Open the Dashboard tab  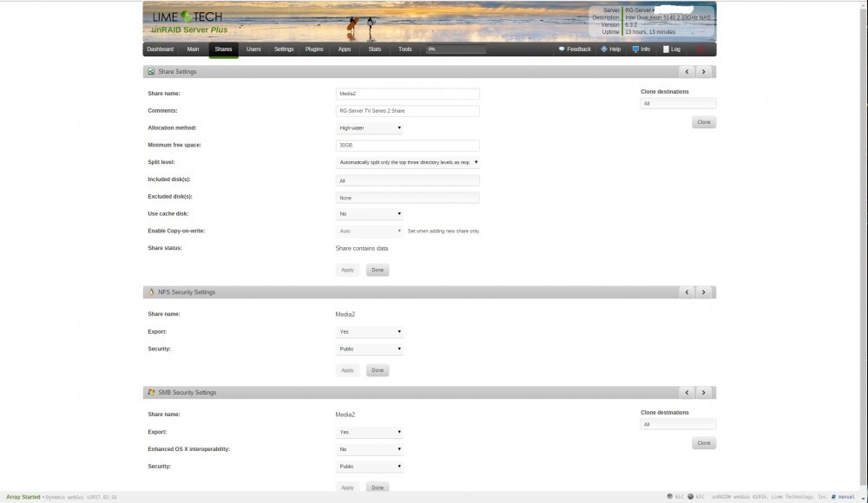[160, 49]
